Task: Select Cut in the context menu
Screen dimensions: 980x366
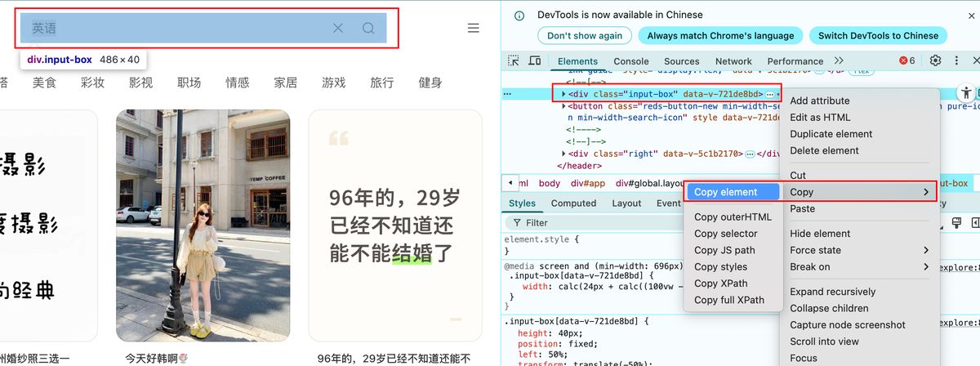Action: (x=798, y=176)
